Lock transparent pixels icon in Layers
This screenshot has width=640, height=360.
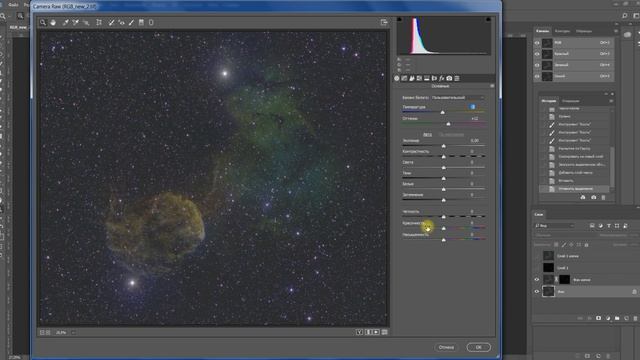[x=556, y=245]
